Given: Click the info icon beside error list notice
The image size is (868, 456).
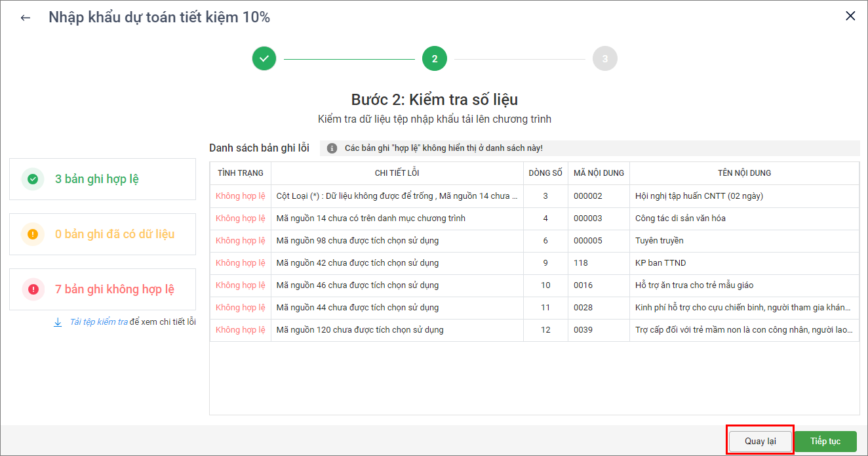Looking at the screenshot, I should 332,148.
